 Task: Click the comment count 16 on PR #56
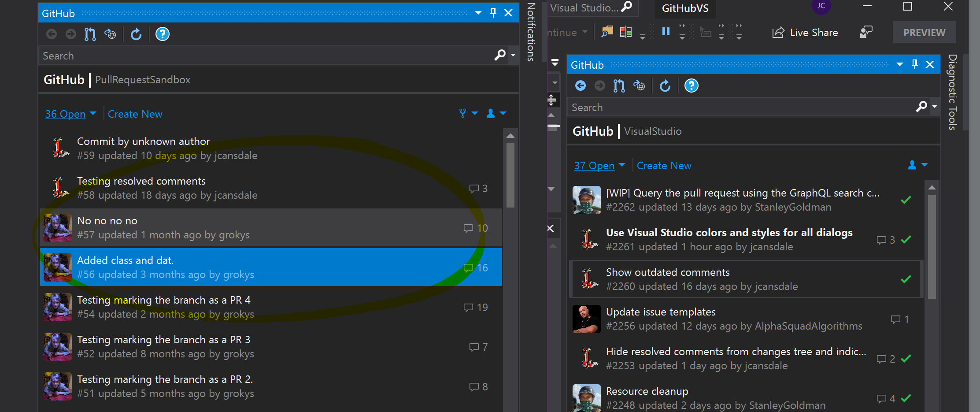476,268
